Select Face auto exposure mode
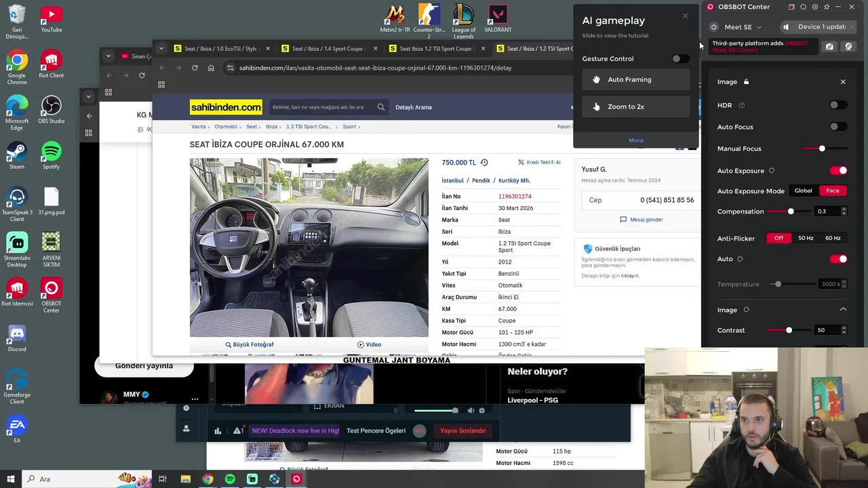868x488 pixels. [x=833, y=191]
